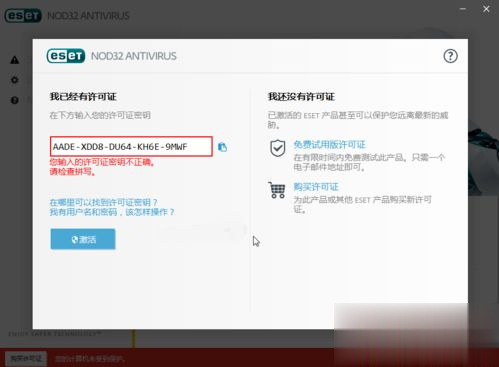Viewport: 499px width, 367px height.
Task: Open gear settings icon in the background sidebar
Action: [14, 80]
